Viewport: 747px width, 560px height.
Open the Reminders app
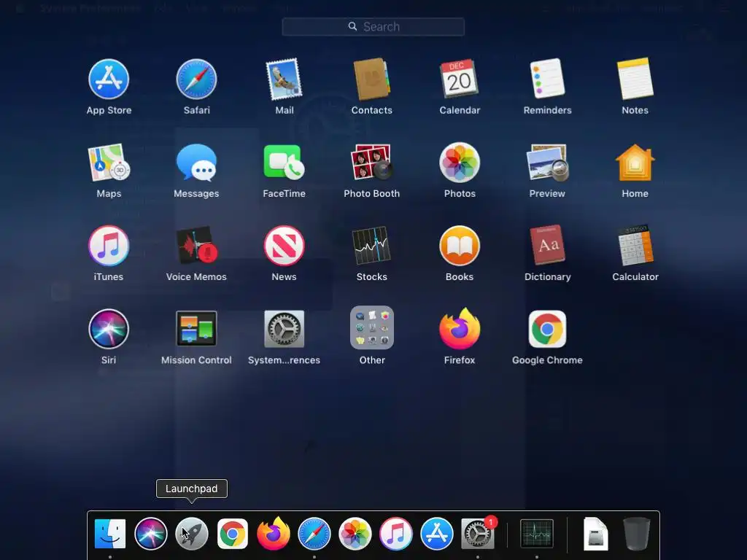pyautogui.click(x=547, y=79)
